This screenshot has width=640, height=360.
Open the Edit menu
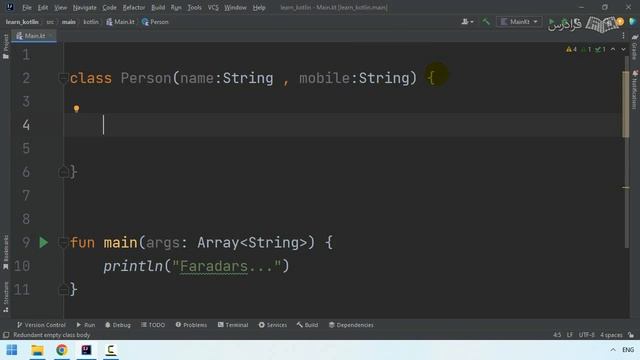pyautogui.click(x=42, y=7)
